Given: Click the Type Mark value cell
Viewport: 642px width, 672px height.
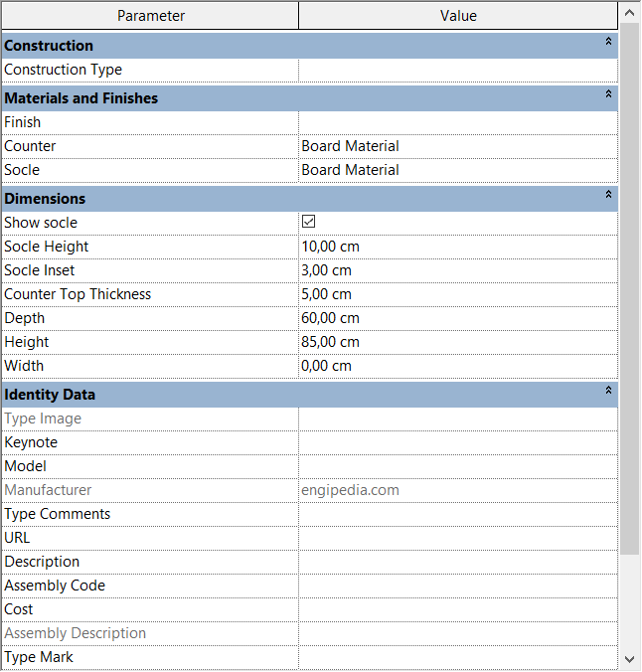Looking at the screenshot, I should click(x=458, y=657).
